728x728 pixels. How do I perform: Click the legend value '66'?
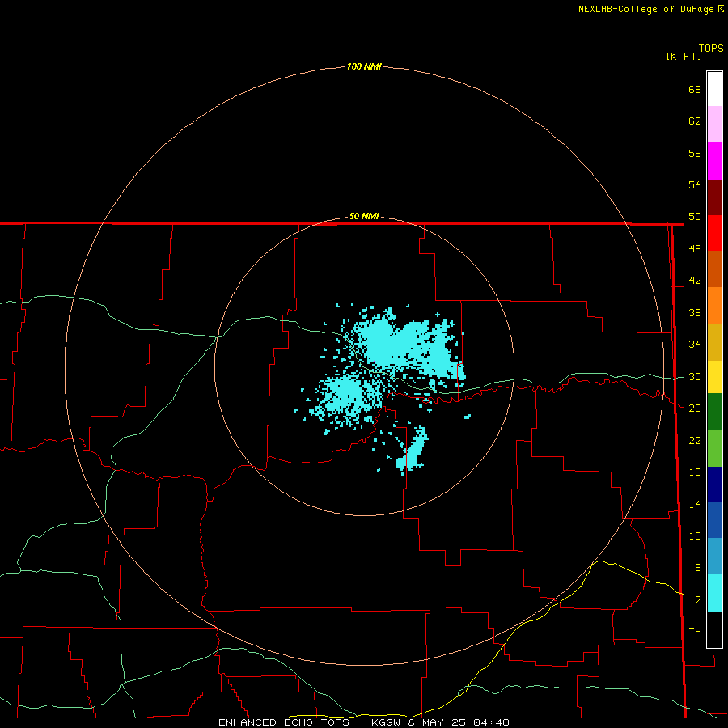(x=695, y=89)
